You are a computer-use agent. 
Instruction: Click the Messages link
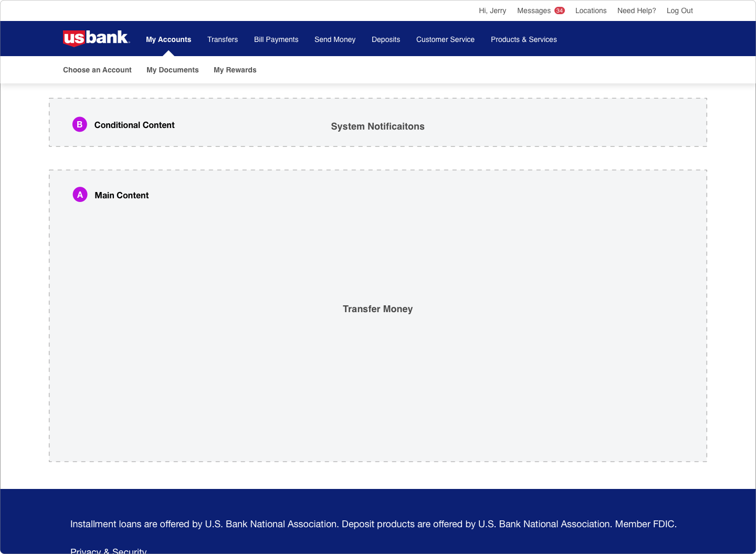(x=533, y=10)
